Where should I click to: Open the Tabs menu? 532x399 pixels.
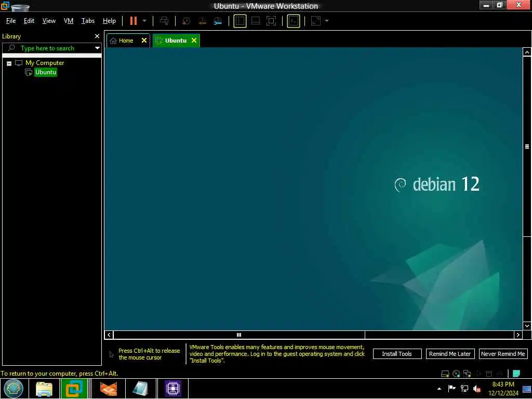88,21
